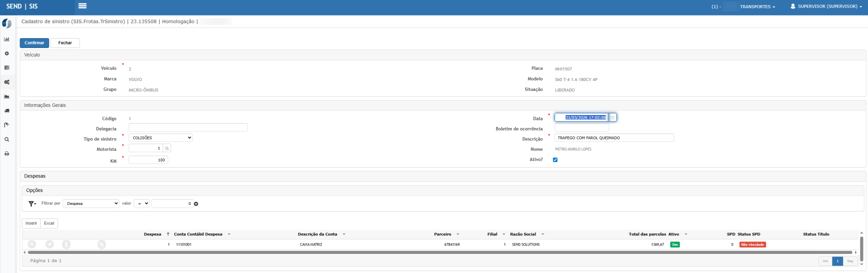
Task: Click account number 11101001 cell
Action: (183, 245)
